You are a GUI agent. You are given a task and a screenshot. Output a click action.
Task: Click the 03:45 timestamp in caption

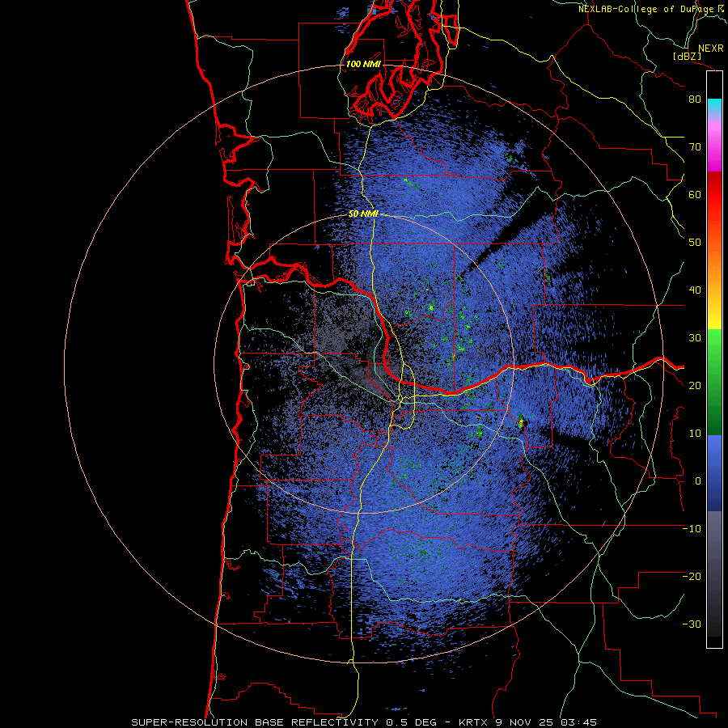(x=578, y=722)
